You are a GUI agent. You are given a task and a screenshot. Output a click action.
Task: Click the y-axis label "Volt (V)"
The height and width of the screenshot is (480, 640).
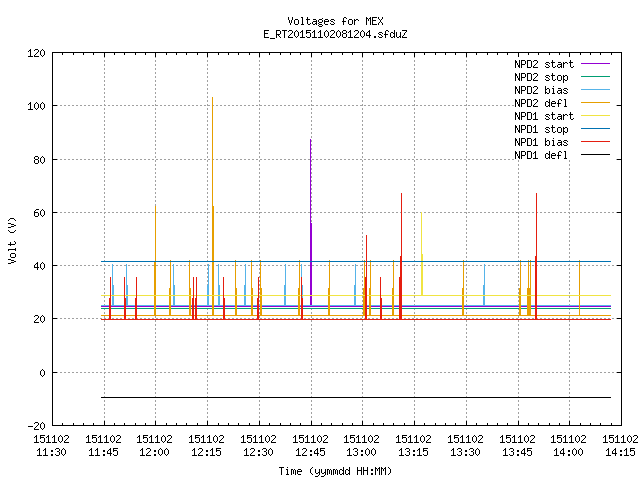12,240
